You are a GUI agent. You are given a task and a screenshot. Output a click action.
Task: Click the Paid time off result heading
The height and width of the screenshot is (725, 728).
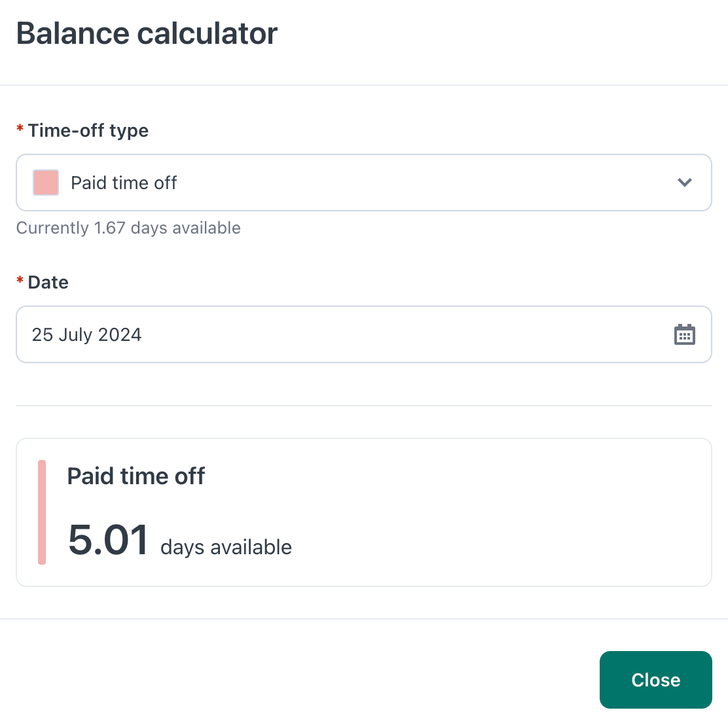[x=136, y=476]
